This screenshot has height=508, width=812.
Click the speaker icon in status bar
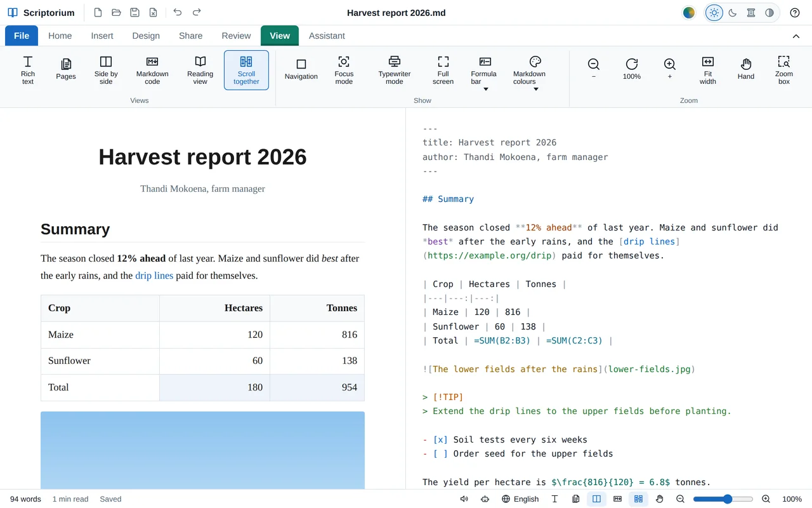click(x=464, y=499)
